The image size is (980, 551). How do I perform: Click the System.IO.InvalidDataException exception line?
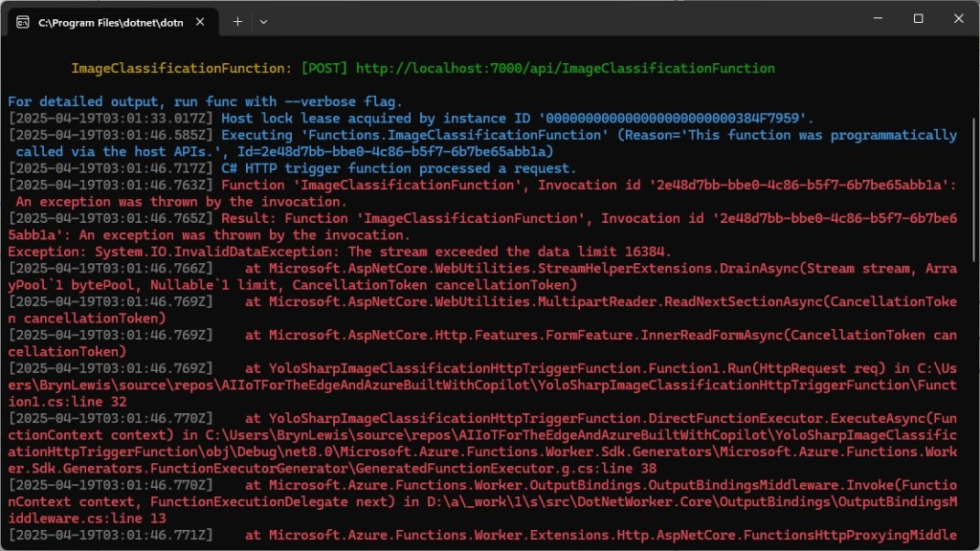tap(340, 252)
